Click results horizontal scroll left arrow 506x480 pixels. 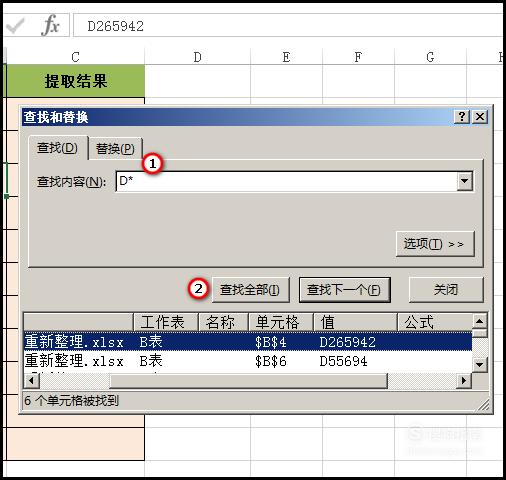pos(32,380)
